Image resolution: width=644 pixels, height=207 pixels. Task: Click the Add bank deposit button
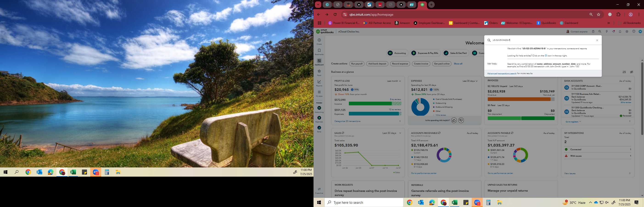pos(377,64)
